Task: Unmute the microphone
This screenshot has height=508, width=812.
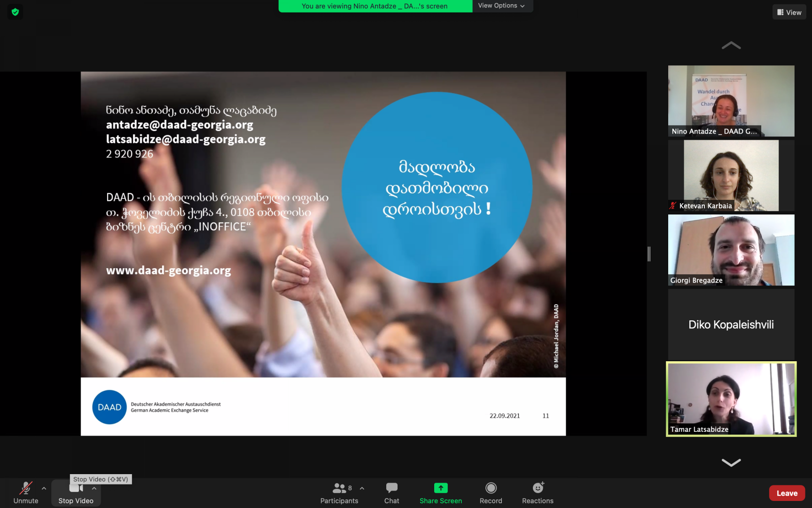Action: coord(26,492)
